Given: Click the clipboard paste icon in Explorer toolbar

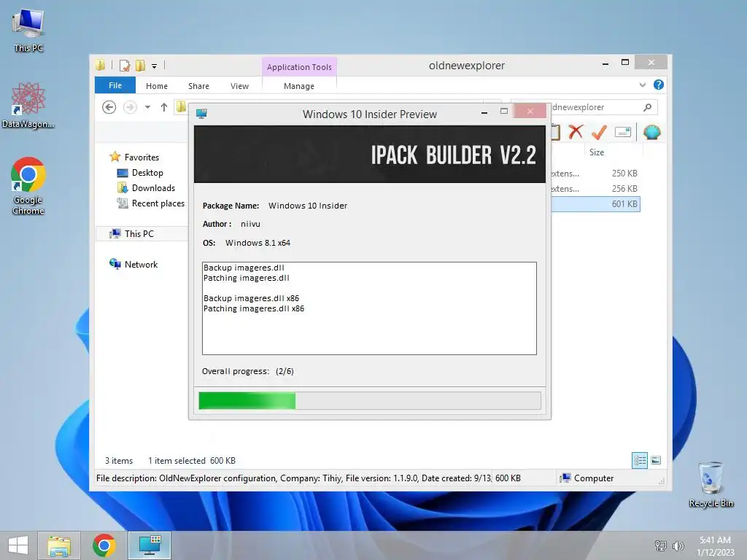Looking at the screenshot, I should coord(555,132).
